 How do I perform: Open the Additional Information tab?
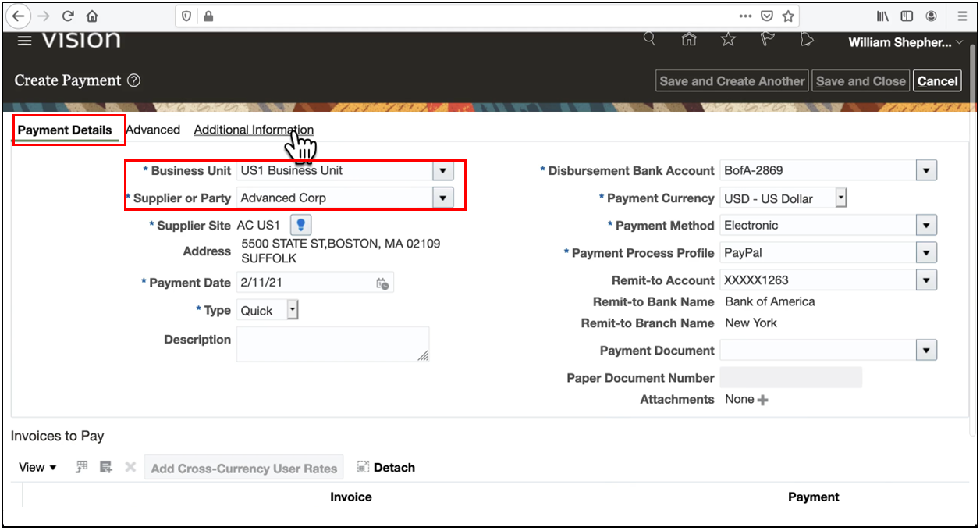point(254,130)
